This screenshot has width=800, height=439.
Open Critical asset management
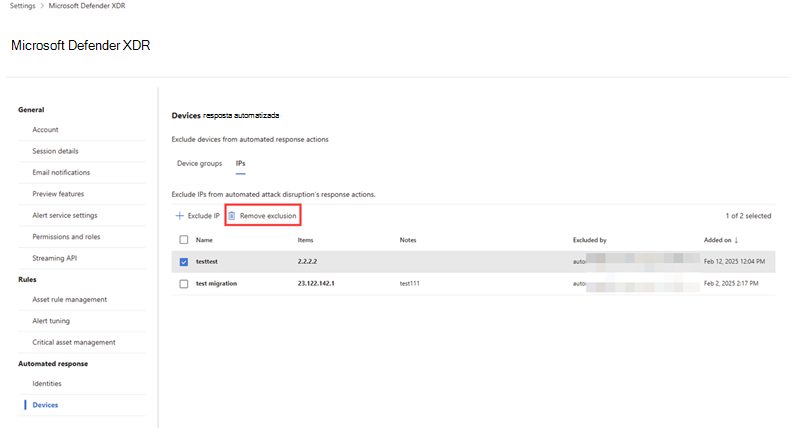tap(74, 343)
